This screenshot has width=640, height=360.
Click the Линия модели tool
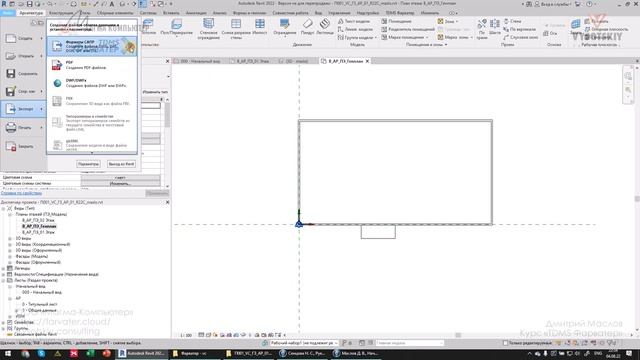tap(355, 29)
